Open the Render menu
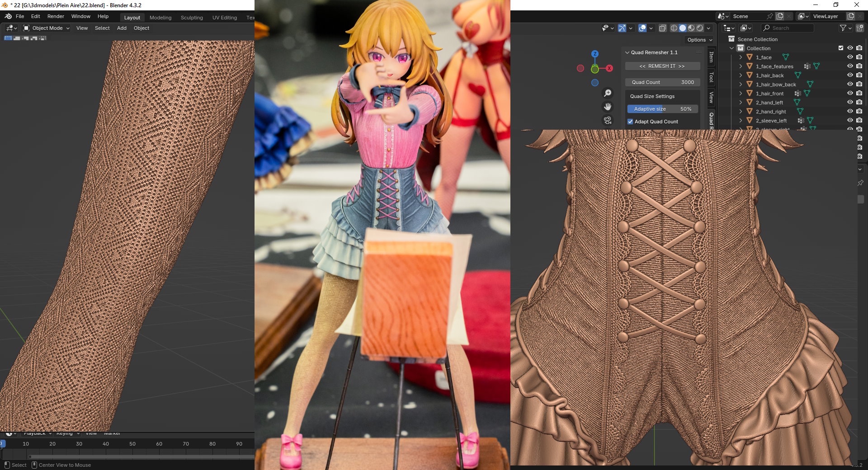Screen dimensions: 868x470 pos(56,16)
